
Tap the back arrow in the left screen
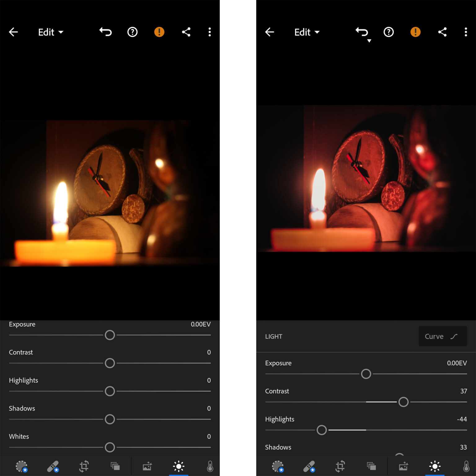13,32
